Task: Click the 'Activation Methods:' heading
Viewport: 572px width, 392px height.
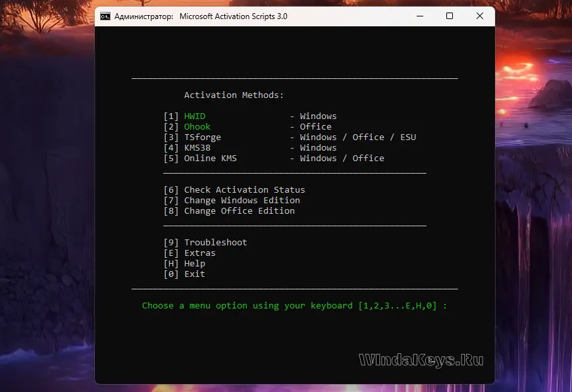Action: [x=234, y=95]
